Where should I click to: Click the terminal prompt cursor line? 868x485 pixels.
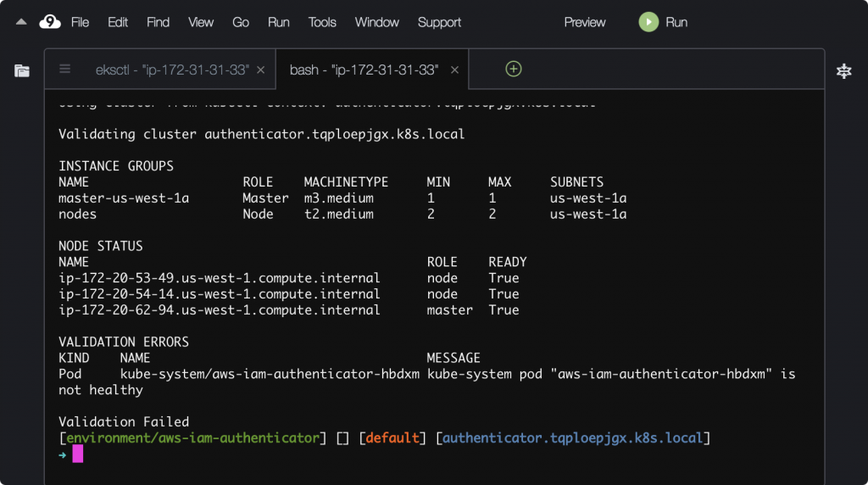(x=78, y=454)
